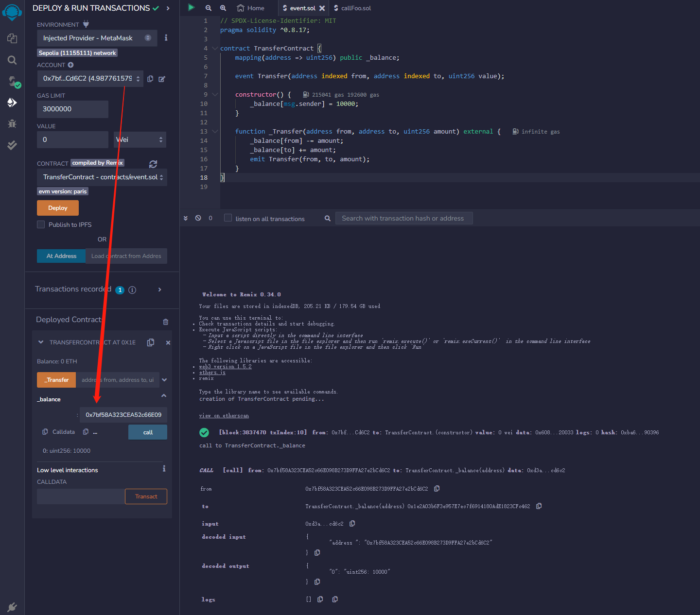The height and width of the screenshot is (615, 700).
Task: Click the environment info icon
Action: click(x=166, y=38)
